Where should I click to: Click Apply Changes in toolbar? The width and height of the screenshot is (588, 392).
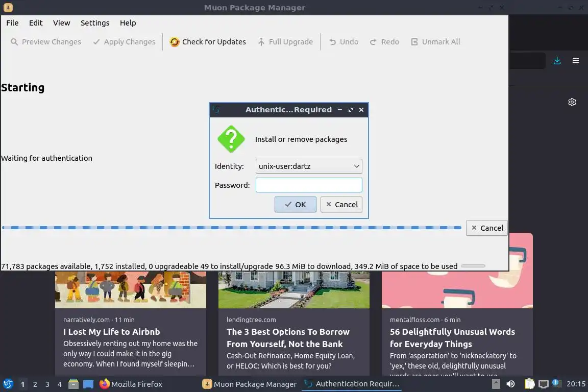pos(124,42)
